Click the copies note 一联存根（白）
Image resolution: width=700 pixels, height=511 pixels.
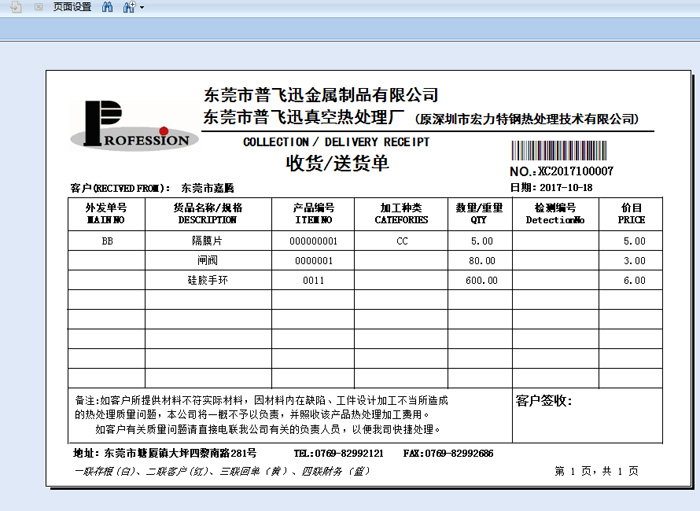tap(222, 471)
